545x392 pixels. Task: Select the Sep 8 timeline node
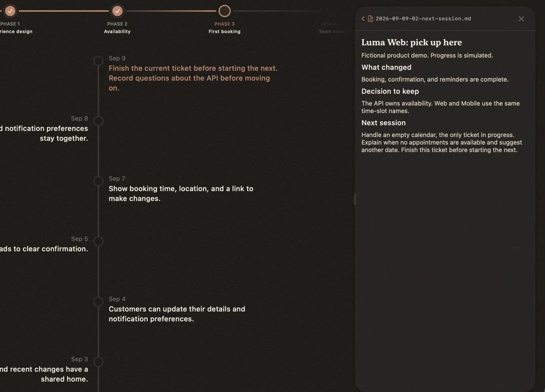98,121
